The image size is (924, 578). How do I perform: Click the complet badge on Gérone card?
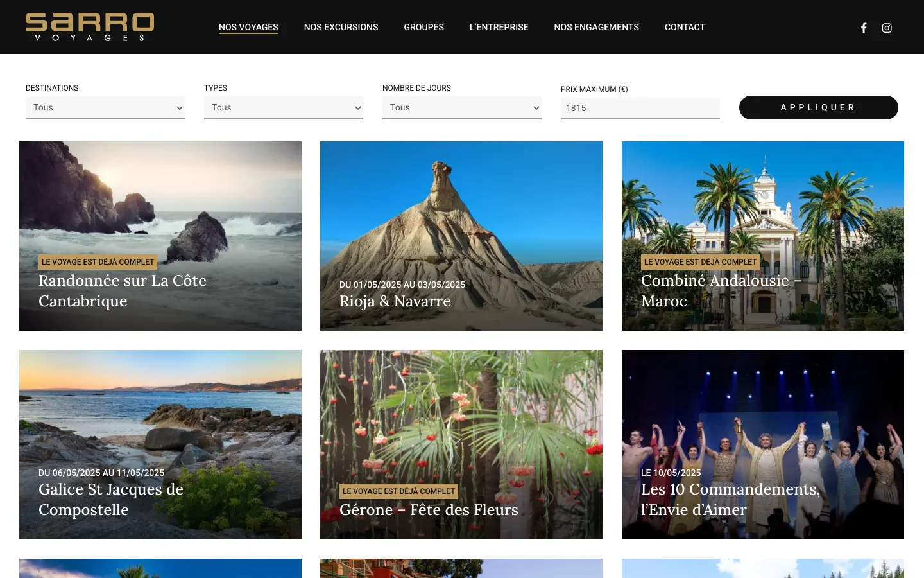399,491
